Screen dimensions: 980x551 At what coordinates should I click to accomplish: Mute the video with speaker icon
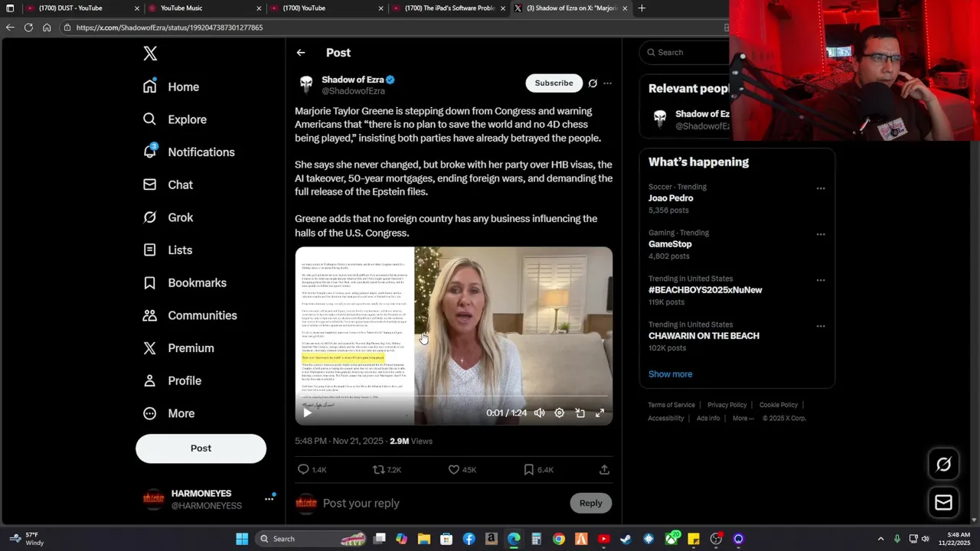click(x=540, y=412)
